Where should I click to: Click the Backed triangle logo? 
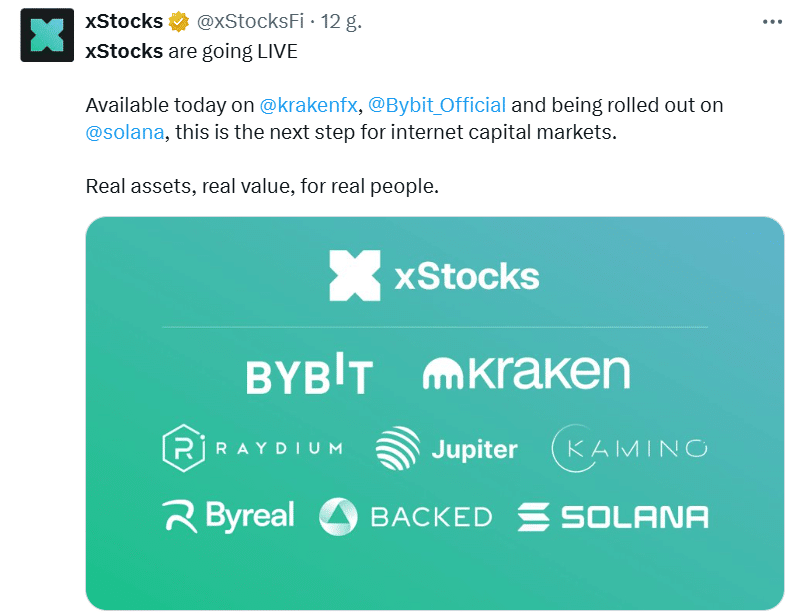pyautogui.click(x=338, y=516)
